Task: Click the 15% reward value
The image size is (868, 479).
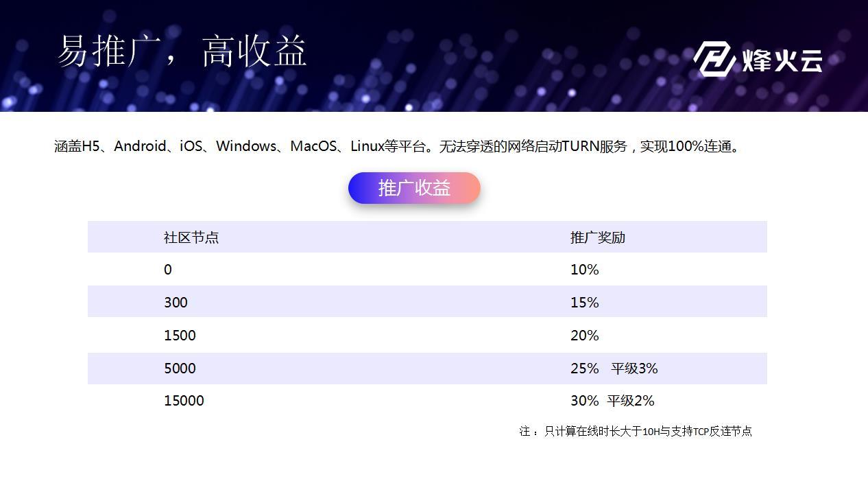Action: click(585, 303)
